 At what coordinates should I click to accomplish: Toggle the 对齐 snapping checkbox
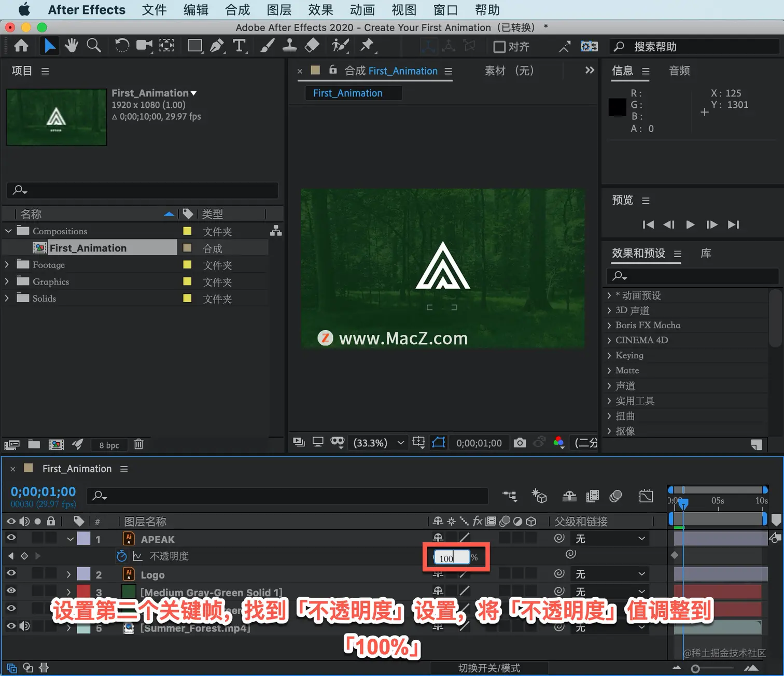tap(499, 47)
